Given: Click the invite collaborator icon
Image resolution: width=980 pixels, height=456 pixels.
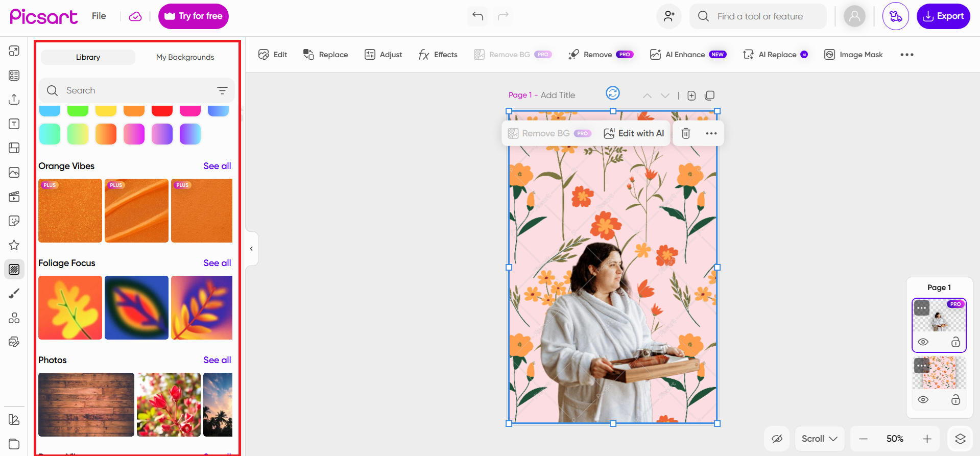Looking at the screenshot, I should pyautogui.click(x=669, y=16).
